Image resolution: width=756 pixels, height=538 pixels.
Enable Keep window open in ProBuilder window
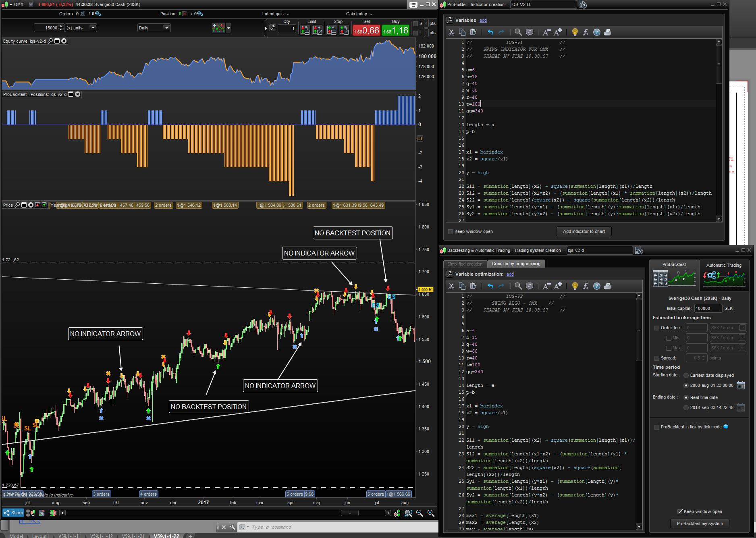[451, 232]
